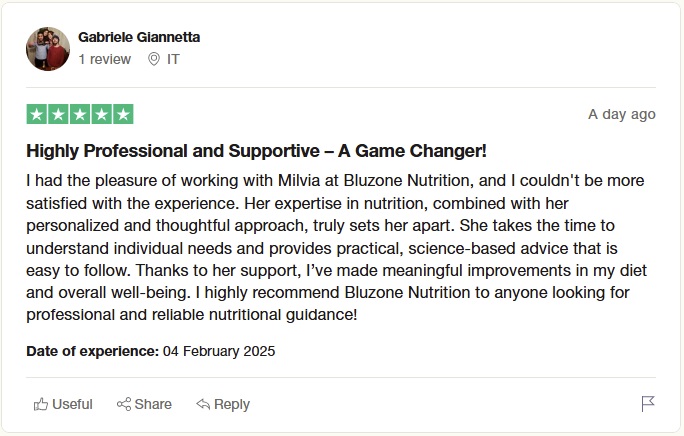
Task: Click the fourth green rating star
Action: coord(102,114)
